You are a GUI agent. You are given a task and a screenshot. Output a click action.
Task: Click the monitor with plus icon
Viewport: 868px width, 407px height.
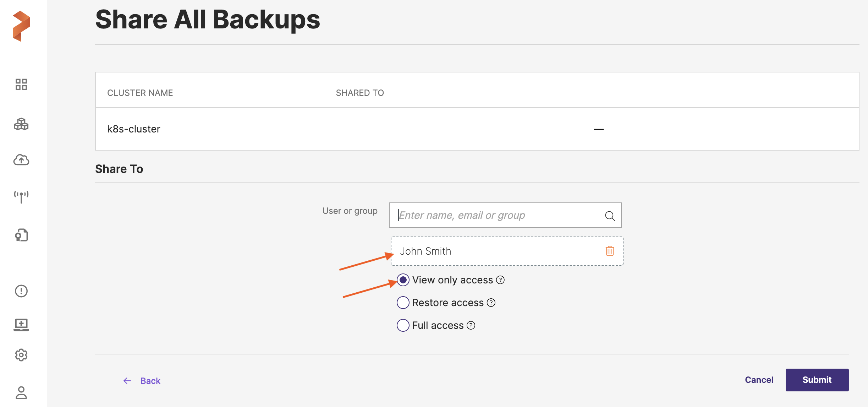21,324
